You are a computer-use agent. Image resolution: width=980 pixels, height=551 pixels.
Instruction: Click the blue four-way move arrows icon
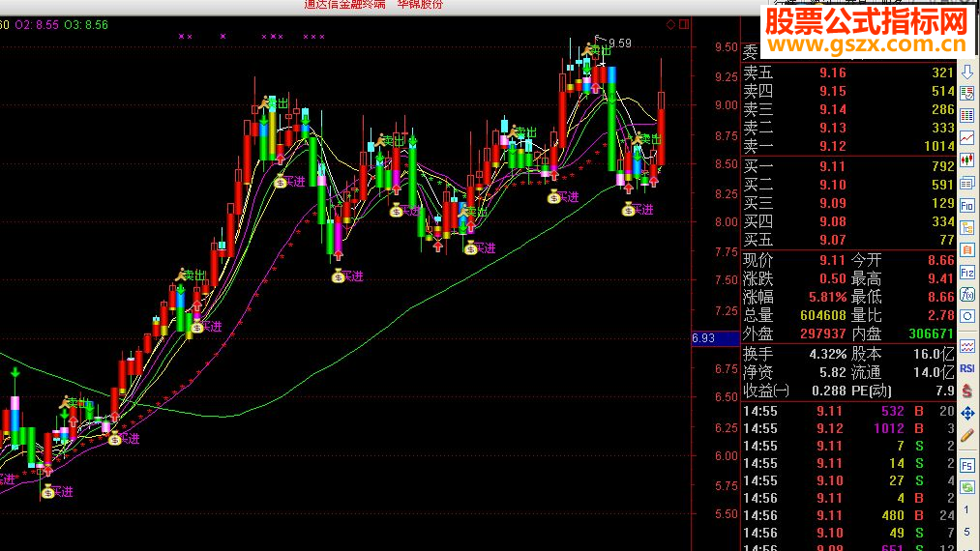pyautogui.click(x=966, y=413)
